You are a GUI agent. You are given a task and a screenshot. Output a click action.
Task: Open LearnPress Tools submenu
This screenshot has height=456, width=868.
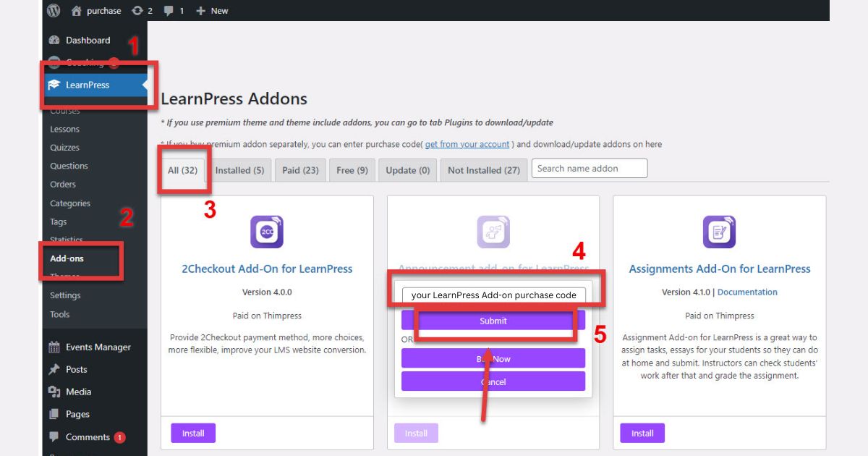point(60,314)
